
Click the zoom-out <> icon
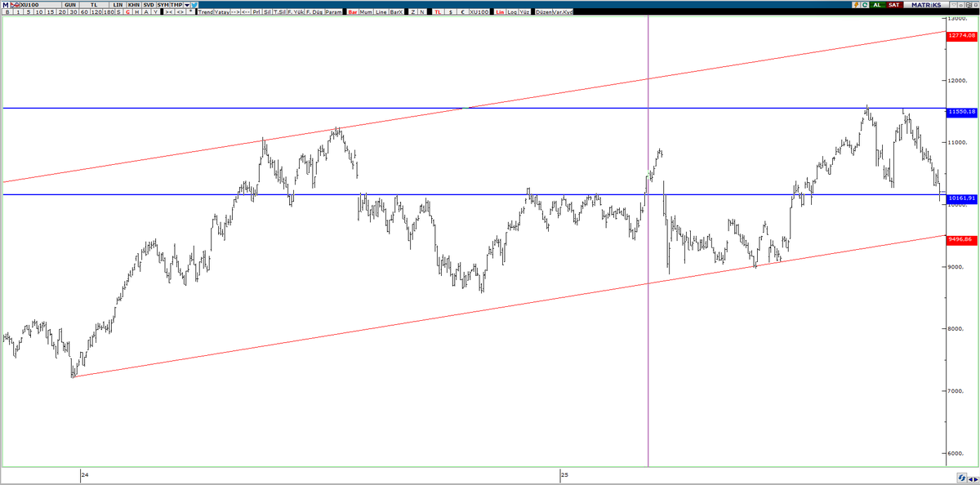(180, 12)
